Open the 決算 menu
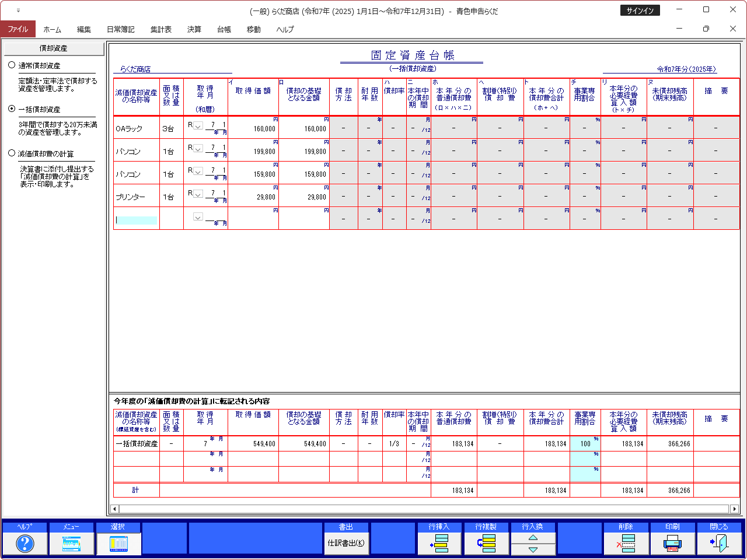This screenshot has width=747, height=560. 194,29
